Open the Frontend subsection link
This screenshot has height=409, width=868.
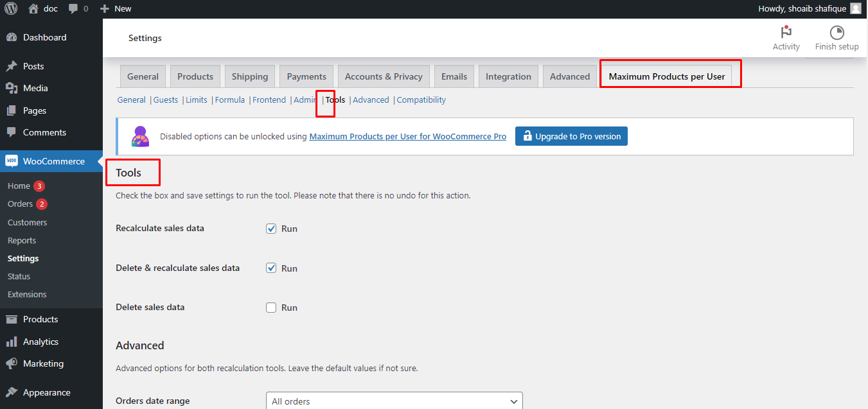point(269,100)
